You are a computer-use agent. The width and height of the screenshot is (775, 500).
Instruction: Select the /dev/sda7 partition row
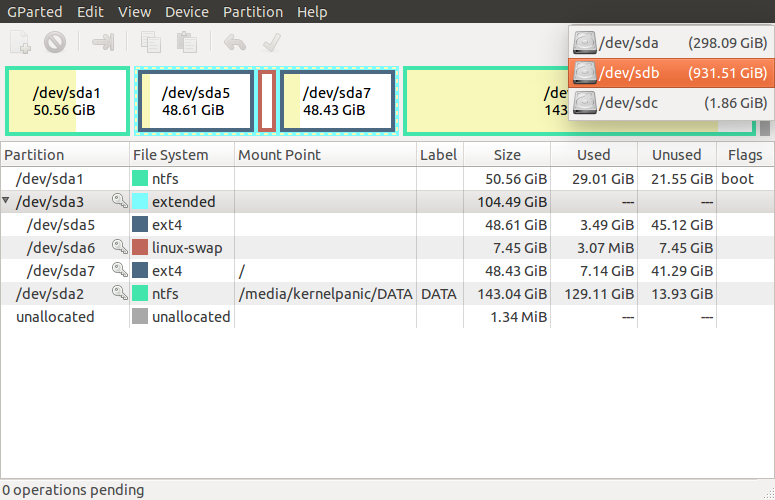coord(388,270)
